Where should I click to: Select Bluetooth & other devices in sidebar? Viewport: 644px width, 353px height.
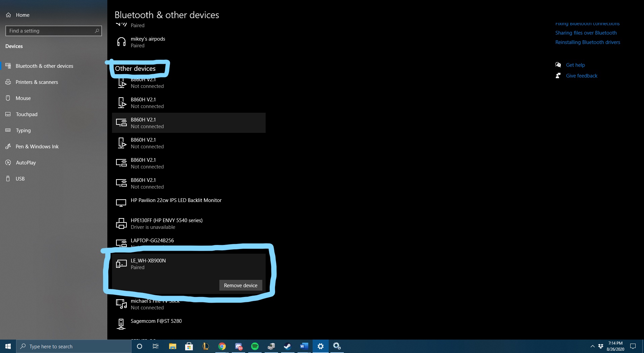44,66
